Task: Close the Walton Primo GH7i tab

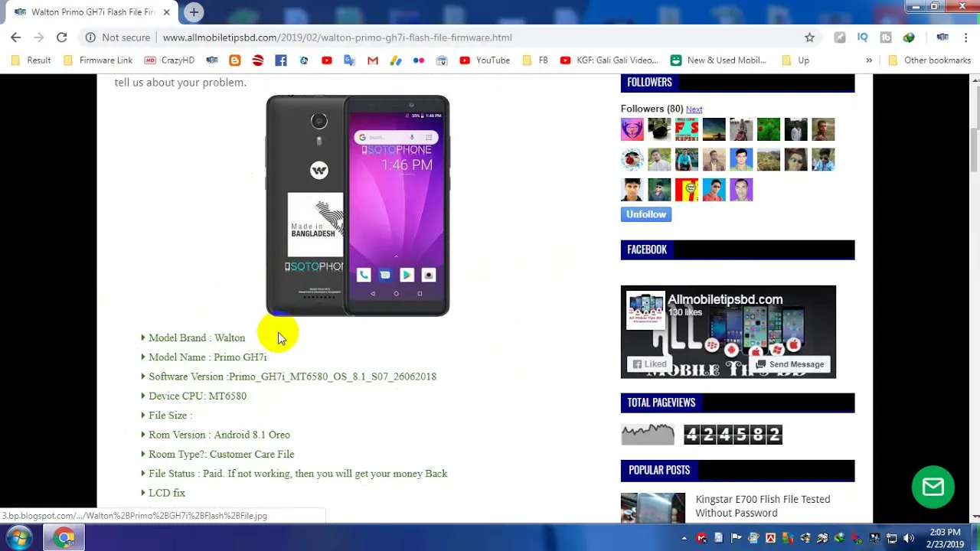Action: pyautogui.click(x=166, y=12)
